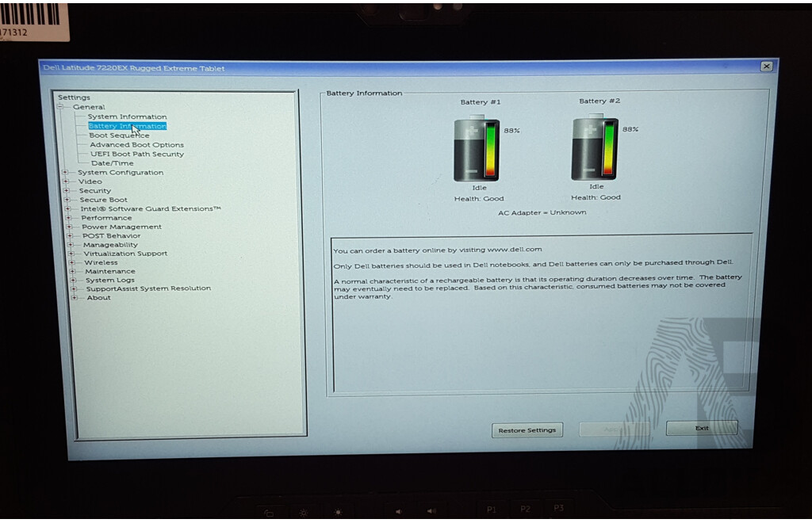Click the Battery #1 label
This screenshot has height=523, width=812.
coord(481,102)
